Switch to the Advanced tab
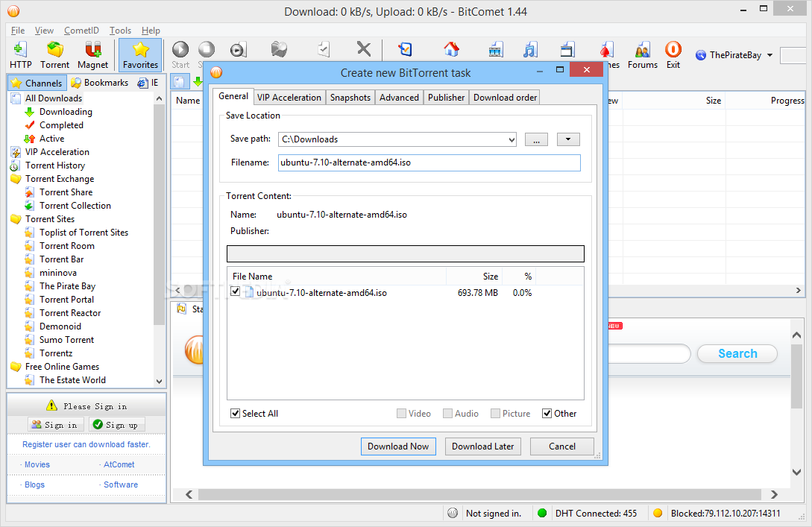Screen dimensions: 812x527 click(x=399, y=98)
